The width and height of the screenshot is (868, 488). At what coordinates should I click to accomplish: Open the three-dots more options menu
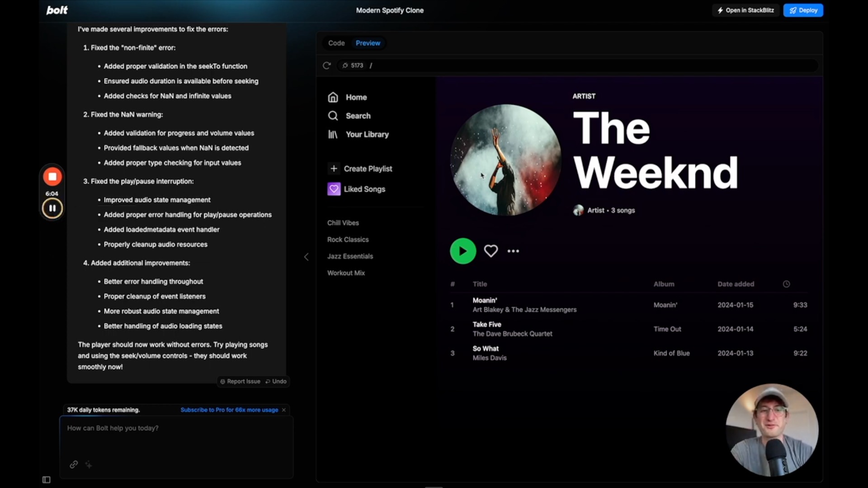513,251
